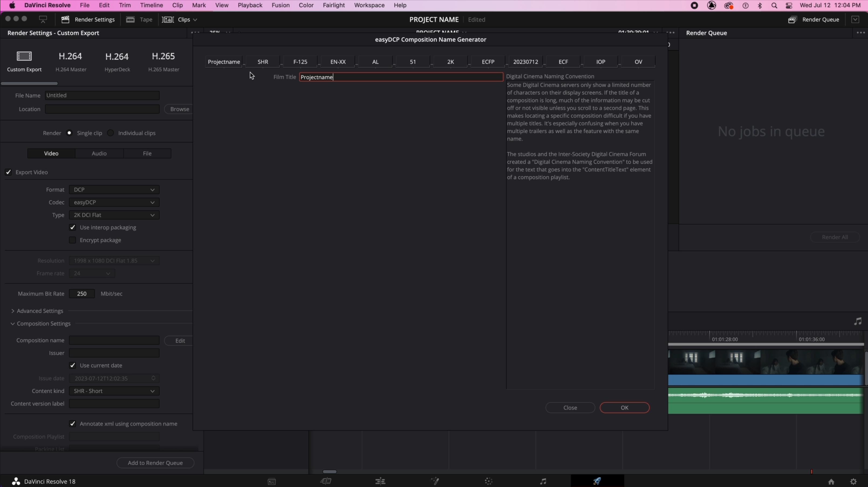Click the expand icon beside Render Queue

point(855,19)
